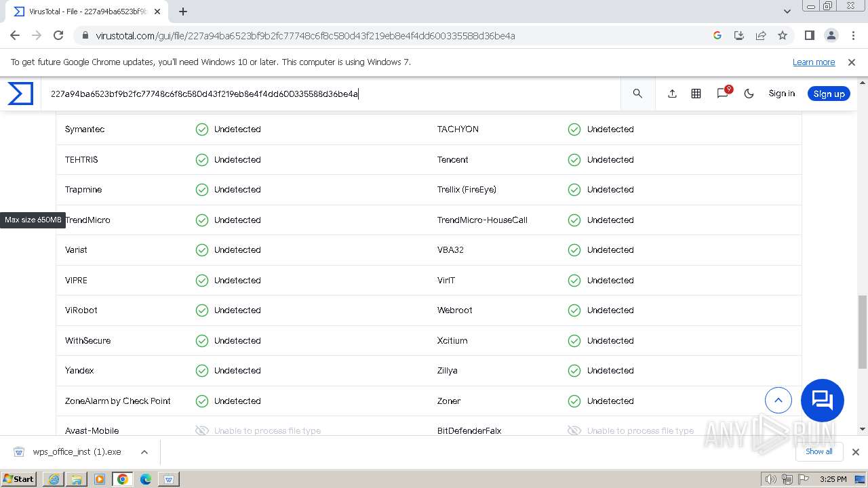
Task: Click the BitDefenderFalx unable-to-process eye icon
Action: [x=574, y=430]
